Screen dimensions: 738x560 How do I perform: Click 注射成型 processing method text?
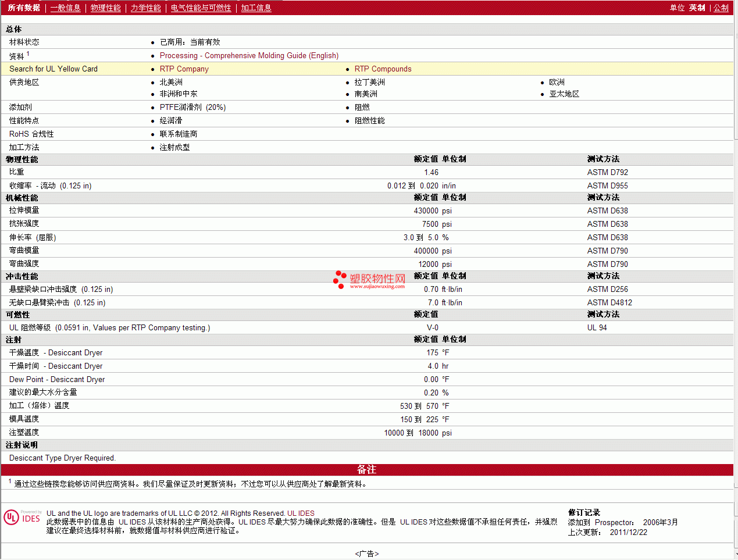(174, 147)
